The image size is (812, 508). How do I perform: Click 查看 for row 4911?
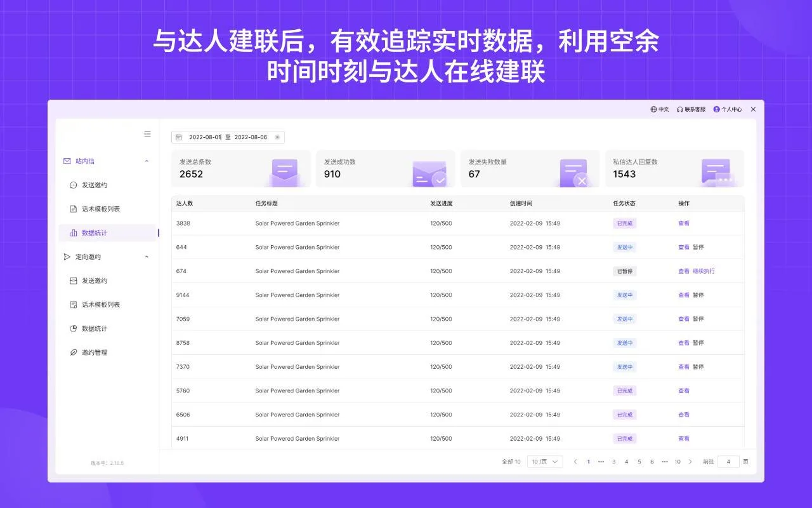click(x=684, y=439)
